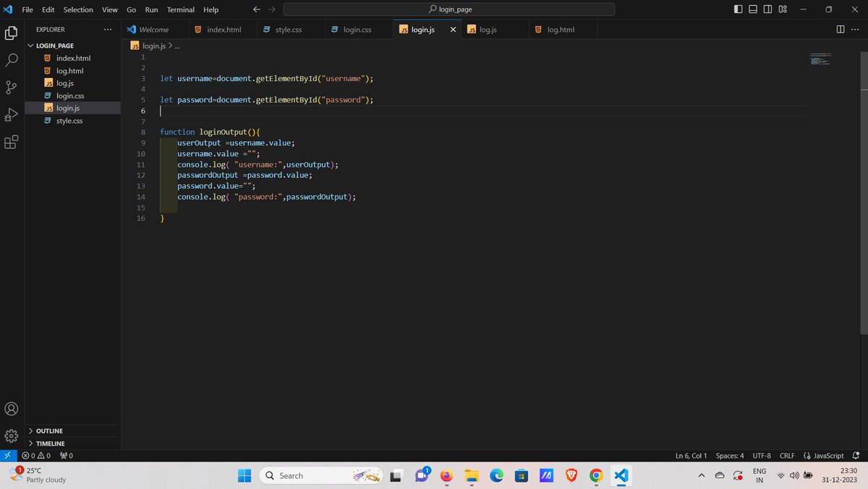Collapse the LOGIN_PAGE folder section
The height and width of the screenshot is (489, 868).
(72, 46)
